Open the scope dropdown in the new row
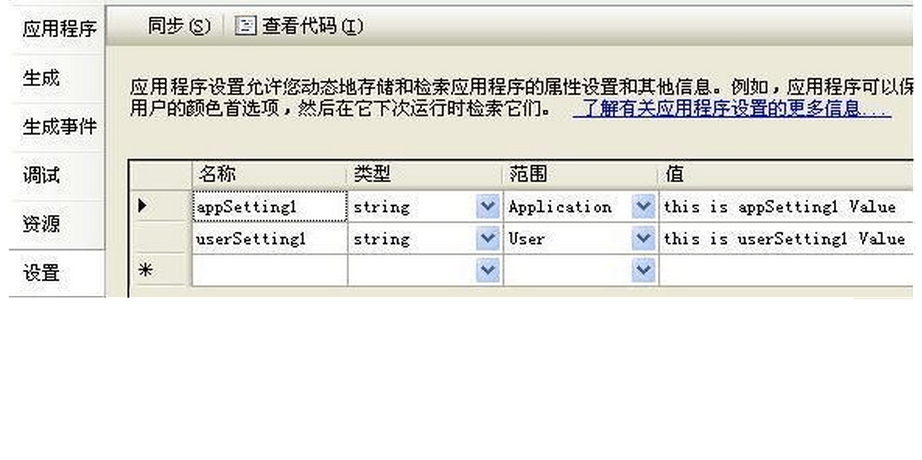 click(x=643, y=270)
